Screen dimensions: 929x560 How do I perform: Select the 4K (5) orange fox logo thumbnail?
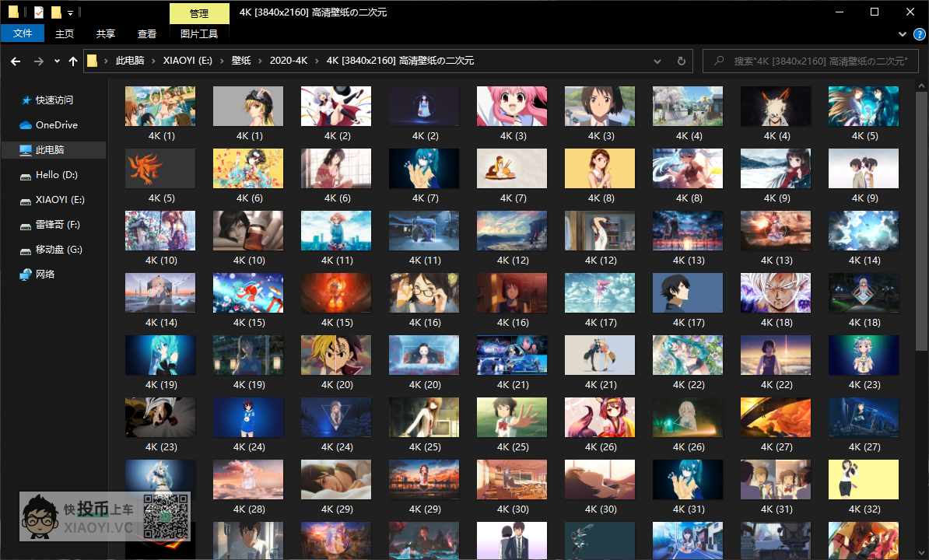160,169
